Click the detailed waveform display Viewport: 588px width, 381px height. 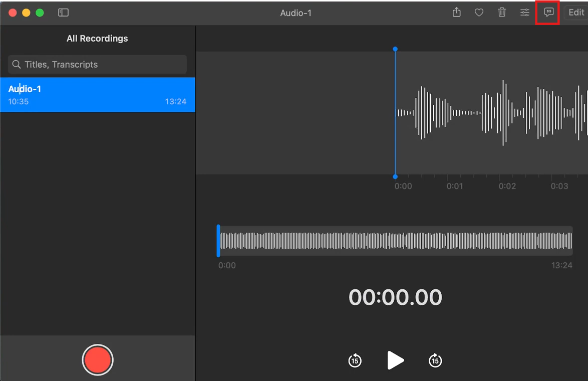click(392, 113)
